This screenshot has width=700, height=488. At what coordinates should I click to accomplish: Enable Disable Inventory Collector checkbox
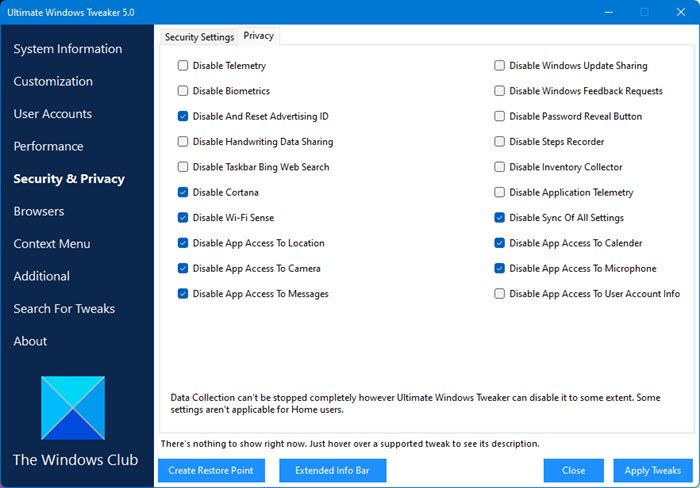pos(499,167)
